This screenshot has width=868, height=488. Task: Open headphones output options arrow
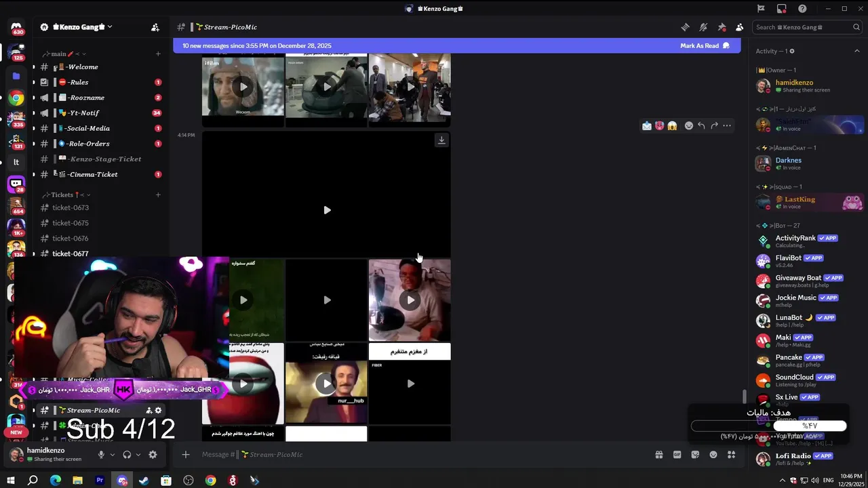[x=138, y=455]
